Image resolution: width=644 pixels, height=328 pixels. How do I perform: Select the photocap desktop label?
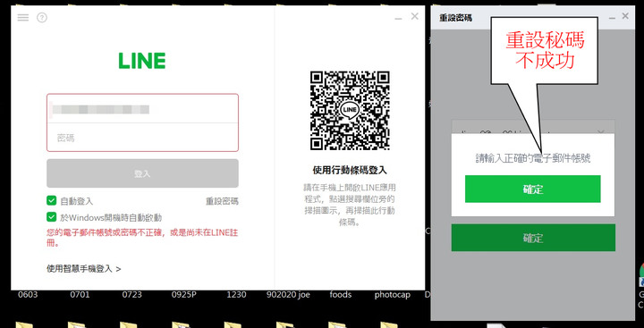(393, 295)
